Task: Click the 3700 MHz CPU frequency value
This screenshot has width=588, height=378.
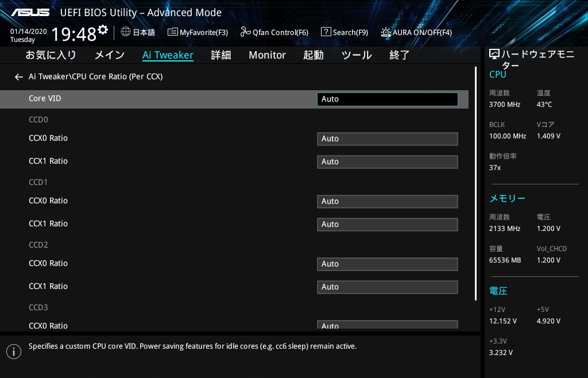Action: coord(504,105)
